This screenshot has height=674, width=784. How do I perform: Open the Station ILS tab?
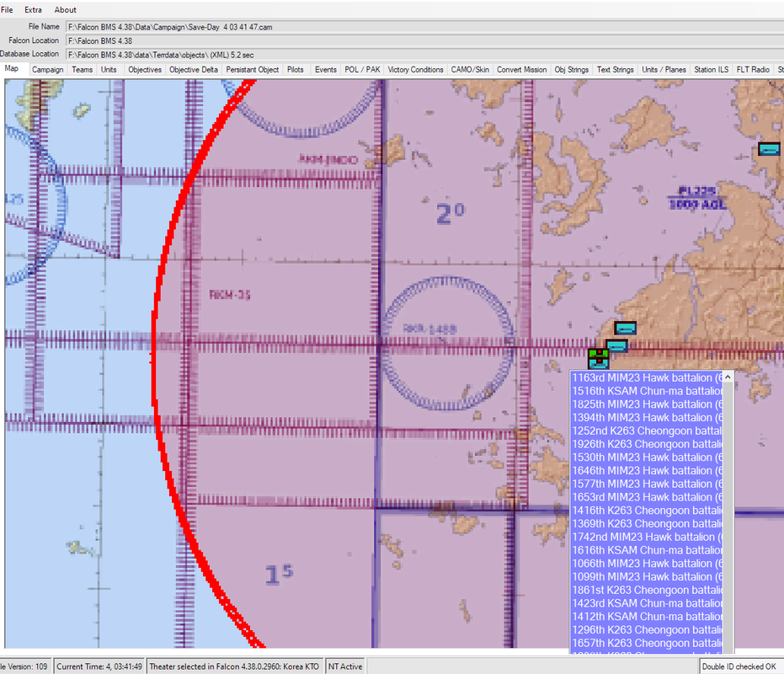tap(712, 70)
